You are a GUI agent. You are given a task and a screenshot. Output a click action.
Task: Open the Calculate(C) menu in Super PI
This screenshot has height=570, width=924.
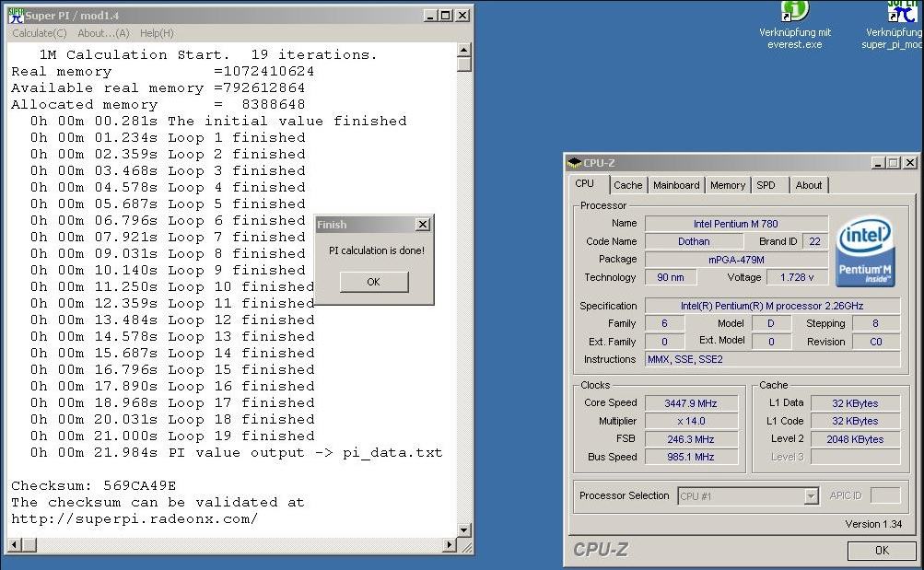(x=40, y=33)
